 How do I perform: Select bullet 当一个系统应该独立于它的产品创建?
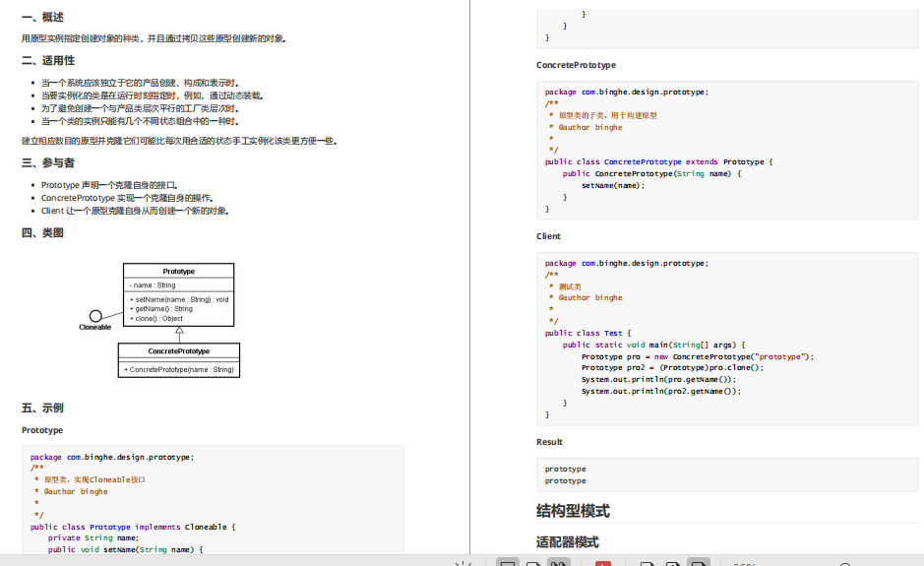tap(140, 83)
